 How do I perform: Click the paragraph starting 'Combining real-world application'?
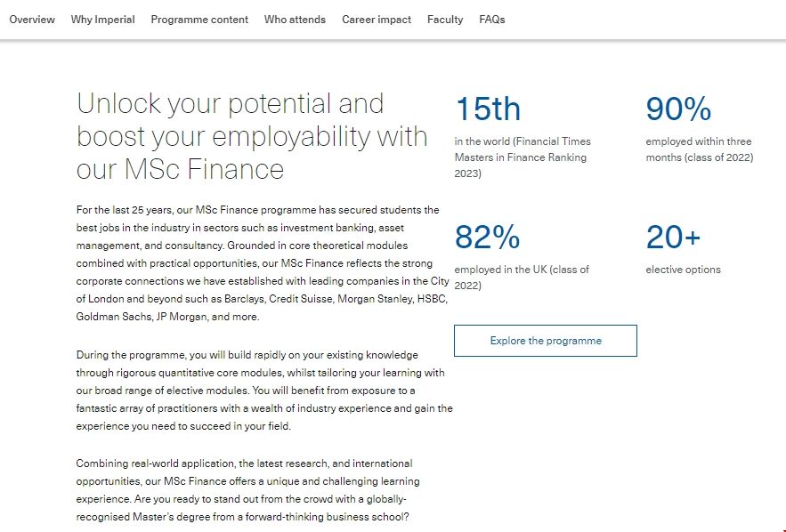coord(244,490)
